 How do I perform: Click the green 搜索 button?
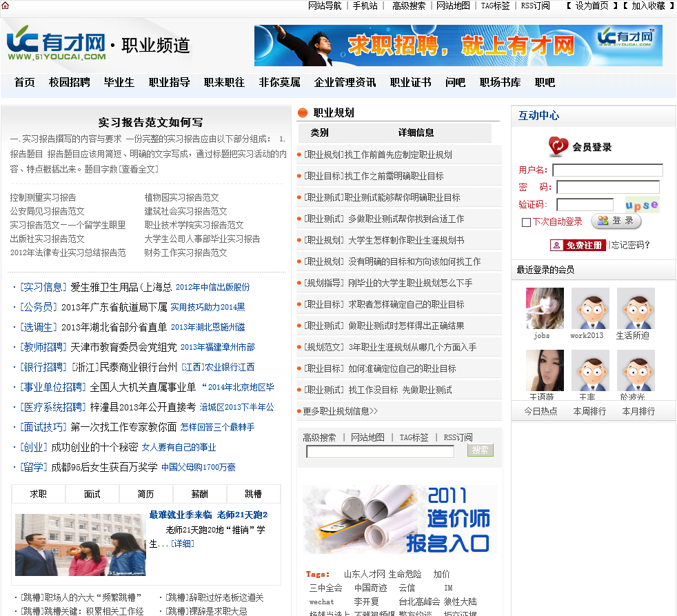coord(480,450)
